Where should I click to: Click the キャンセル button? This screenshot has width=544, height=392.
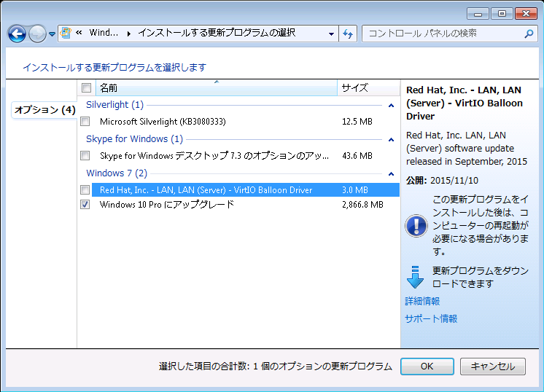493,366
